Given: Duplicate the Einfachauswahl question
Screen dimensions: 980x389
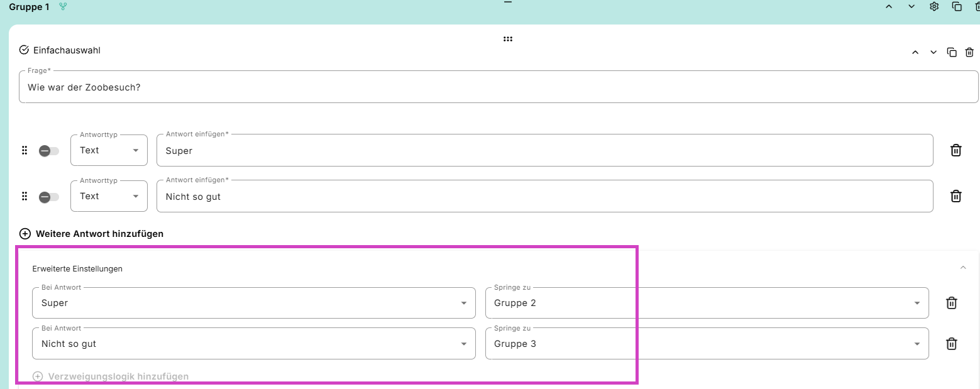Looking at the screenshot, I should tap(952, 52).
